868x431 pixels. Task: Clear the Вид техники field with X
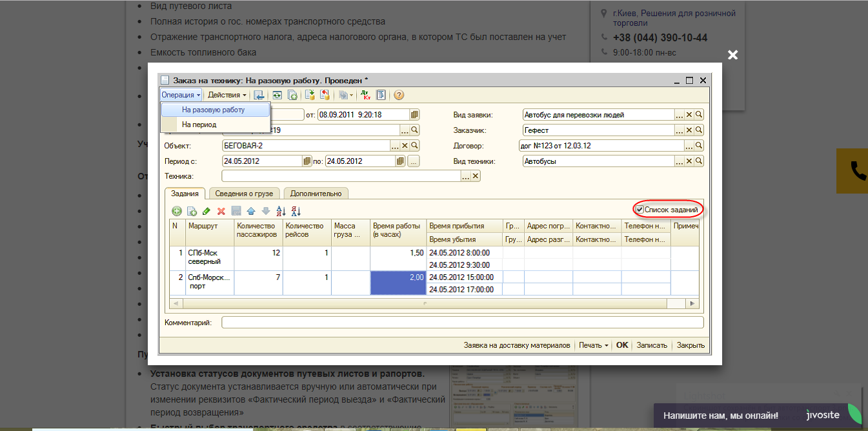[689, 161]
